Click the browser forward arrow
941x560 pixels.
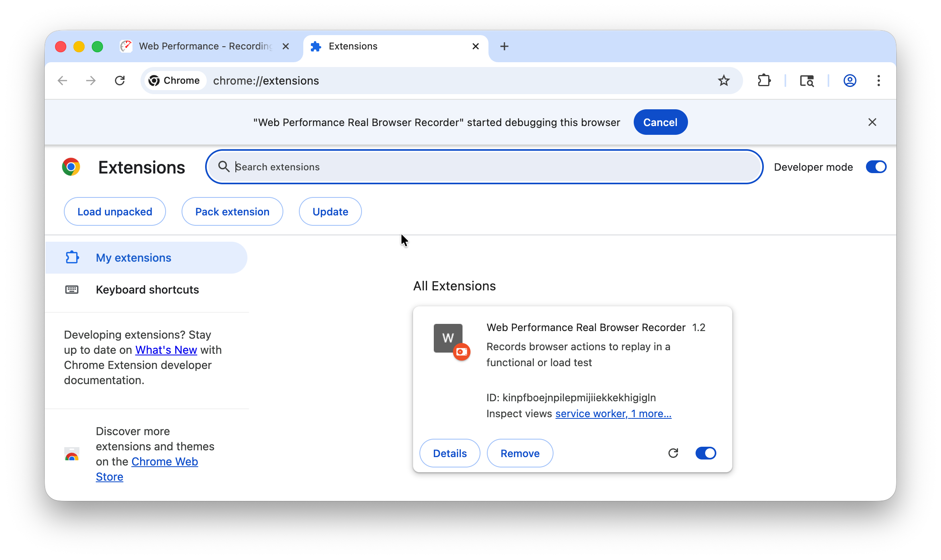pos(91,81)
